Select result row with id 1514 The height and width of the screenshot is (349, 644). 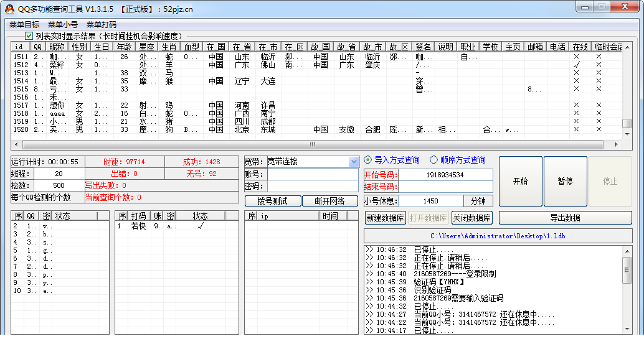(316, 81)
